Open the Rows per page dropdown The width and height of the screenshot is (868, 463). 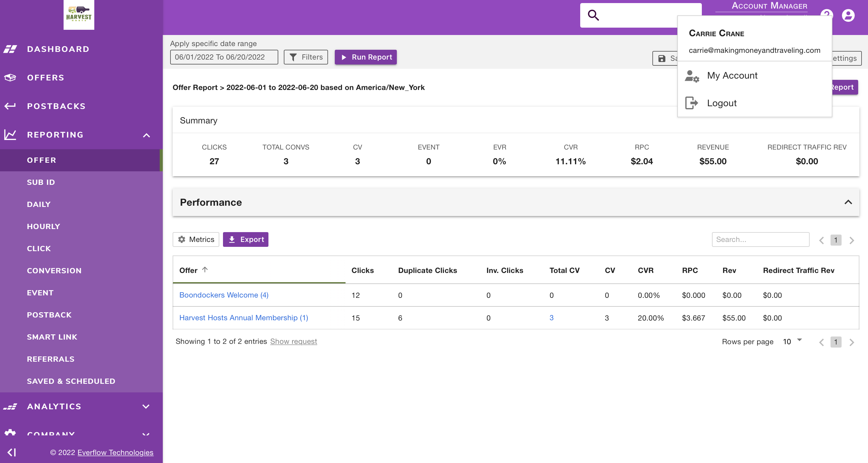[792, 341]
